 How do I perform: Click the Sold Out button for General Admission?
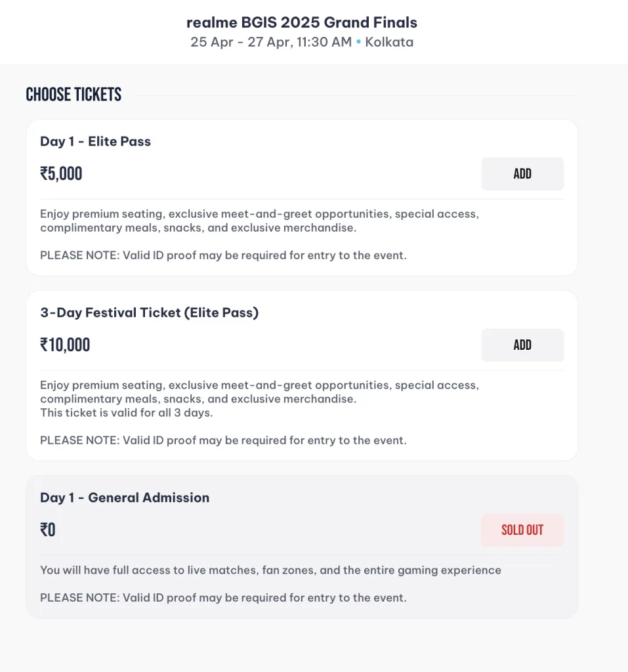522,530
